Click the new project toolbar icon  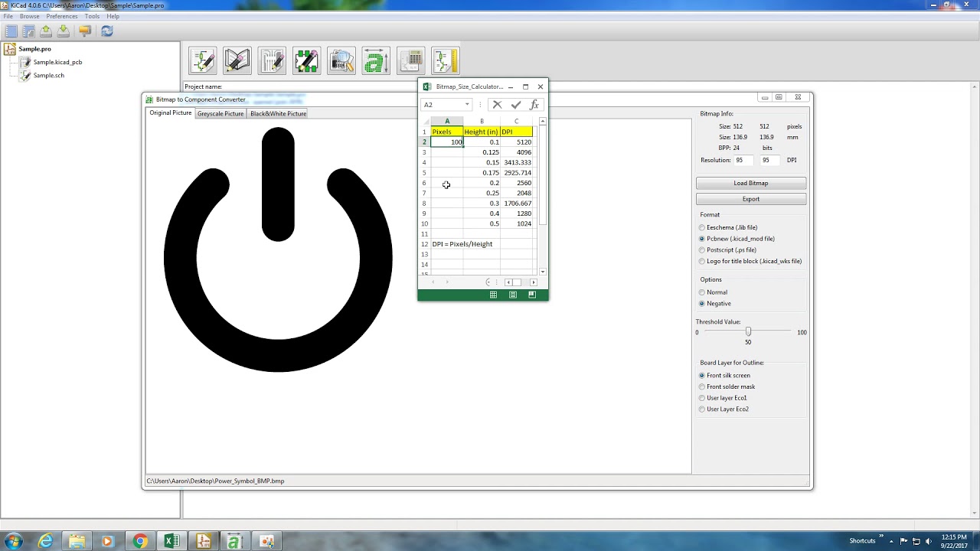click(11, 31)
